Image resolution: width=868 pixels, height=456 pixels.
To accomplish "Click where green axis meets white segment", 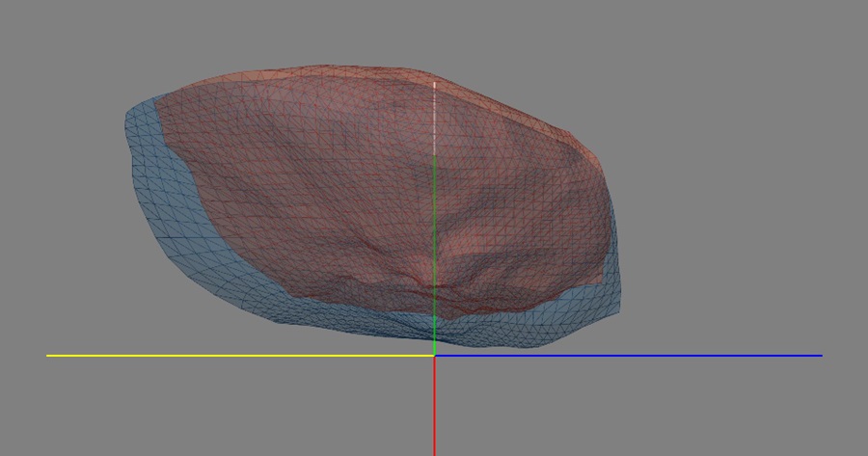I will 435,154.
